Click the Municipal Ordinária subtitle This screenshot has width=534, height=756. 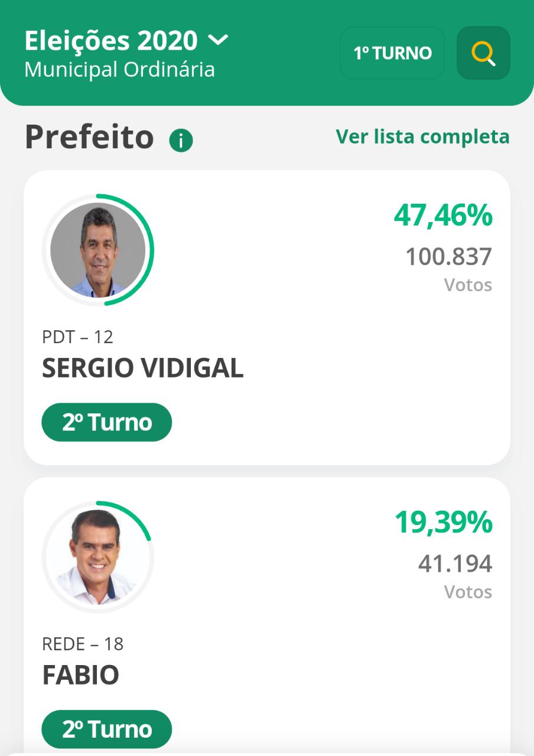pos(119,70)
